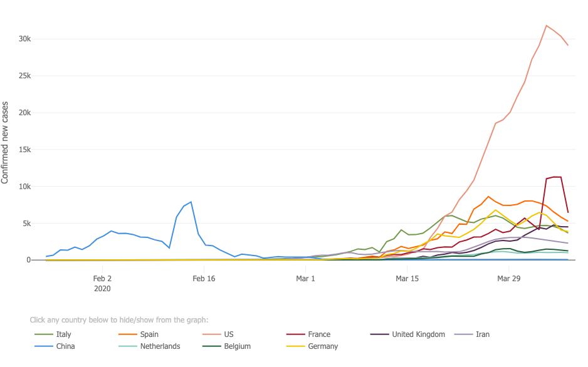The height and width of the screenshot is (367, 588).
Task: Hide the Netherlands line using the legend
Action: point(160,346)
